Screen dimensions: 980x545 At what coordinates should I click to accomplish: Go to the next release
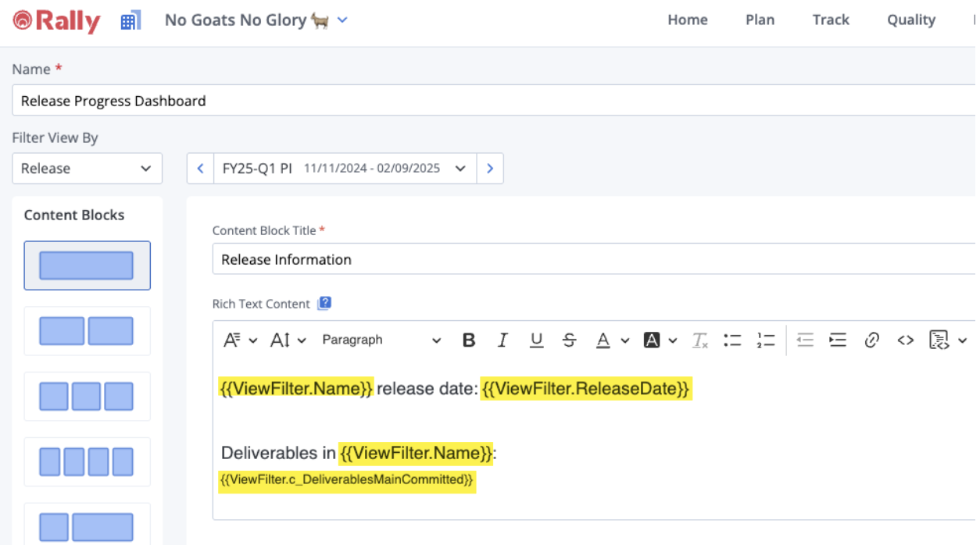pyautogui.click(x=490, y=169)
